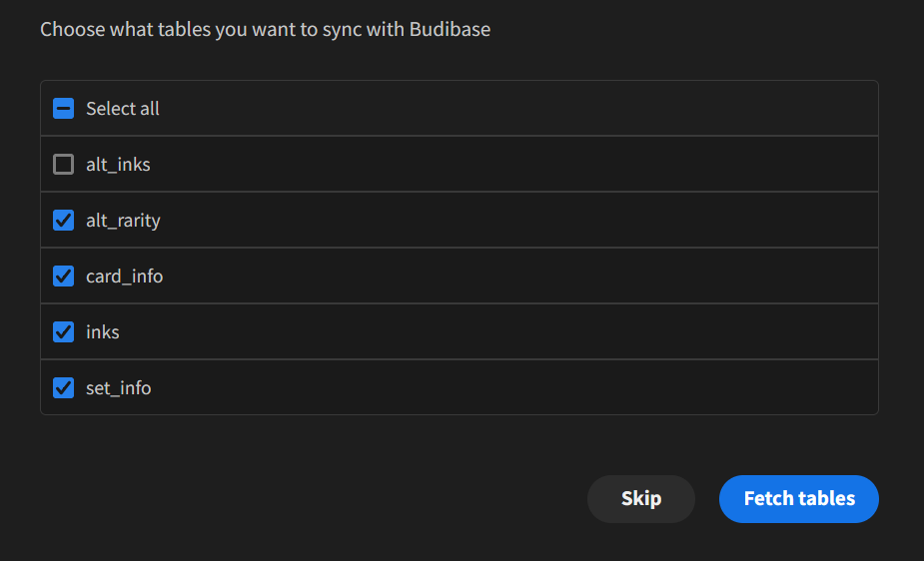Screen dimensions: 924x561
Task: Uncheck the set_info checkbox
Action: pyautogui.click(x=63, y=388)
